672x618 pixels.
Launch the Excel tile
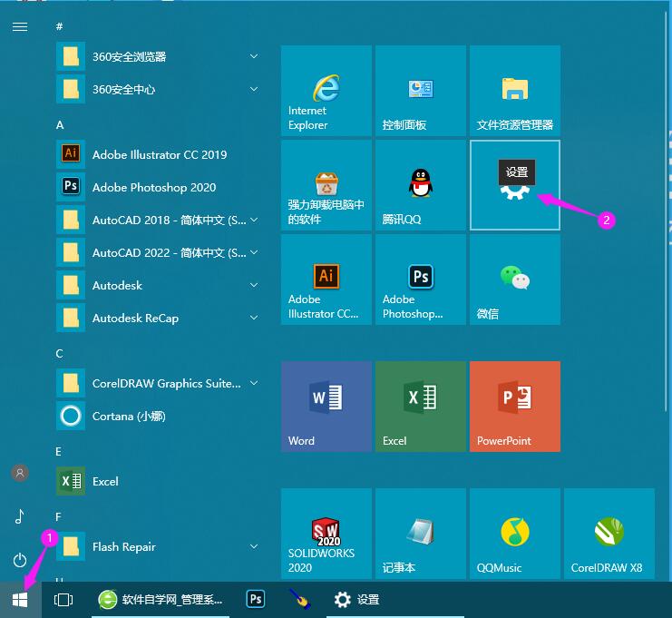pos(421,407)
